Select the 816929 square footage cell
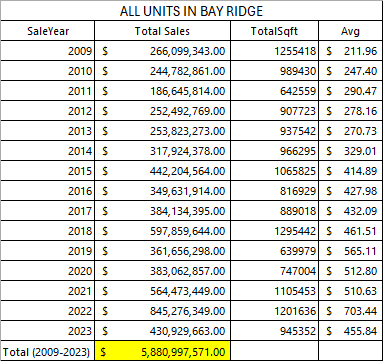Screen dimensions: 383x361 tap(274, 191)
